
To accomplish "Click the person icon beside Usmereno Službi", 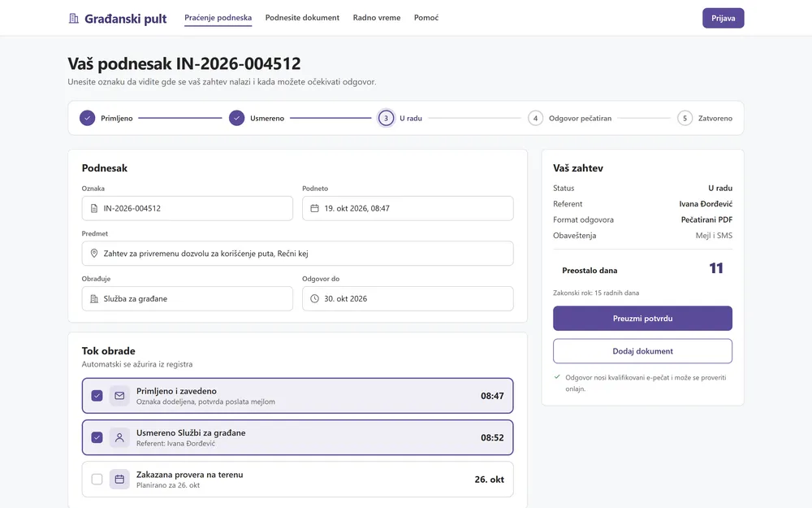I will [119, 437].
